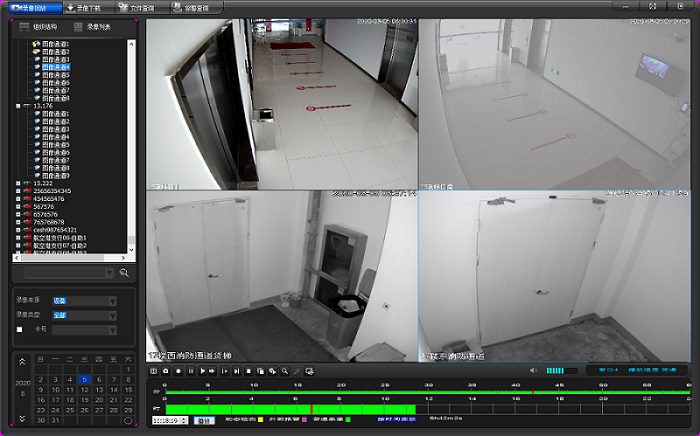Click the double-up arrow above the calendar year
This screenshot has width=700, height=436.
[x=22, y=360]
